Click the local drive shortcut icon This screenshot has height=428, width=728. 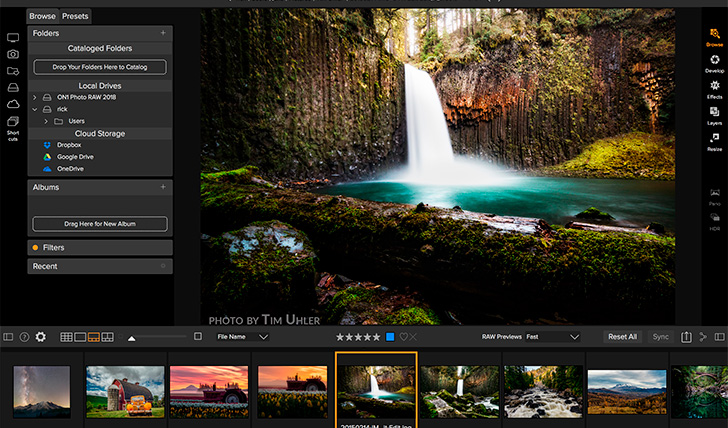click(13, 87)
